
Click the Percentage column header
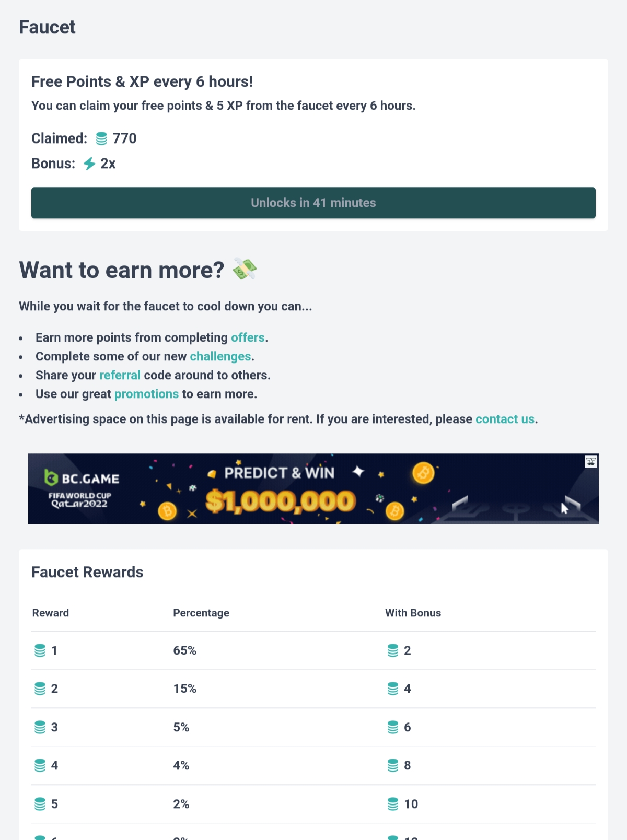coord(201,613)
